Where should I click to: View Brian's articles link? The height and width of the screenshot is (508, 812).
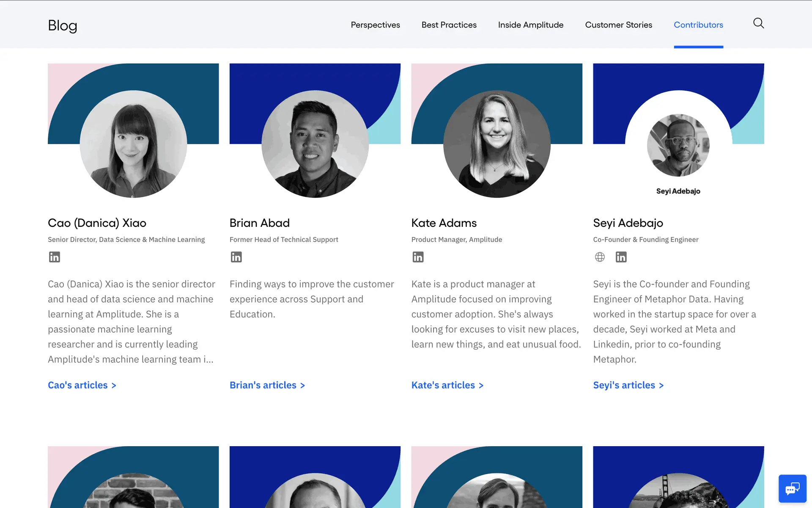pyautogui.click(x=267, y=385)
